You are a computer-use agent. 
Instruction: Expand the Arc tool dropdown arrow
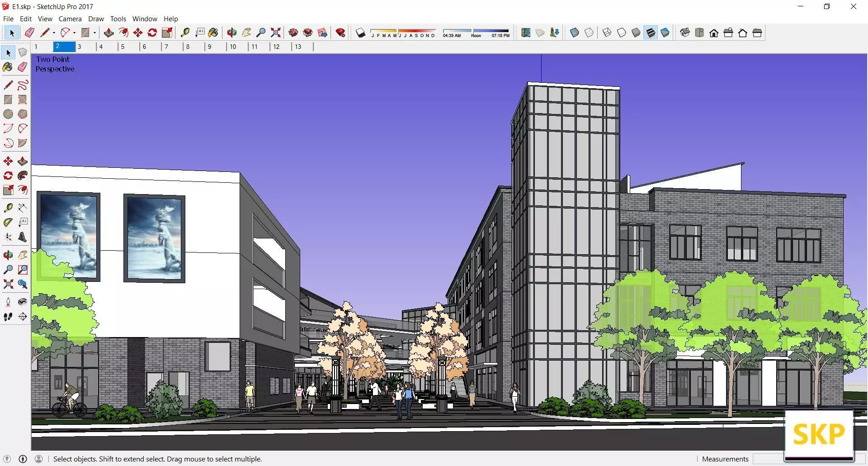point(74,33)
